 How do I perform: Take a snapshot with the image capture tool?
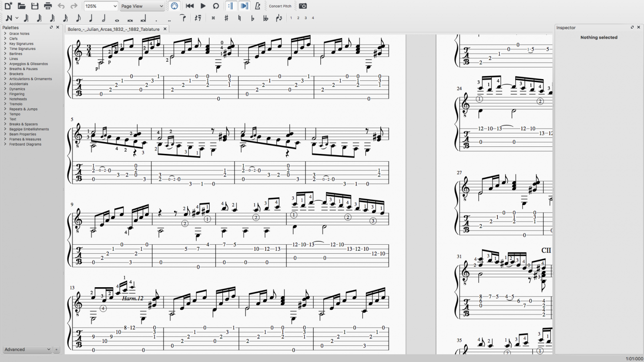(302, 6)
